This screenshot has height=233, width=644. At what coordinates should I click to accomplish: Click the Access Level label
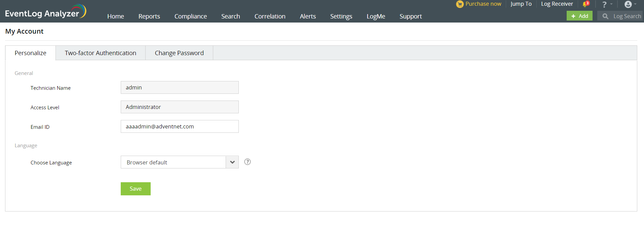(x=45, y=108)
